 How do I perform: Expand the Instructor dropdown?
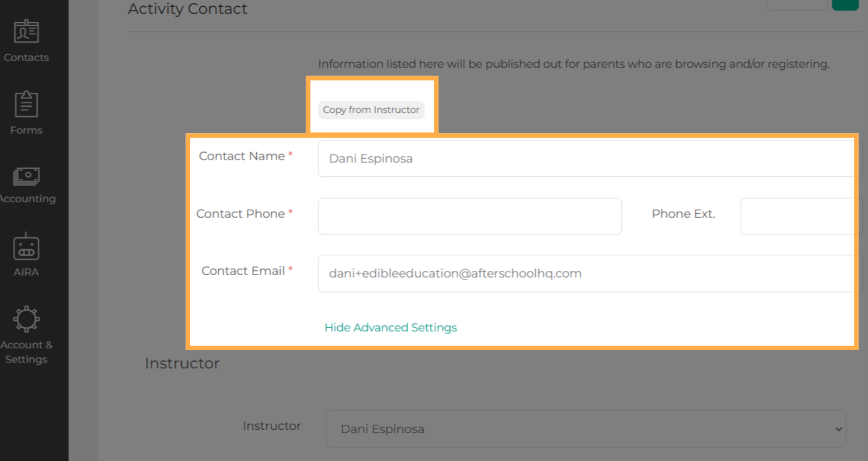586,428
